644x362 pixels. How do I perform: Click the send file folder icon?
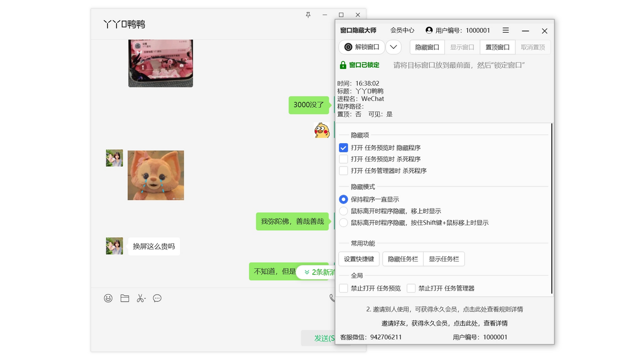[124, 298]
